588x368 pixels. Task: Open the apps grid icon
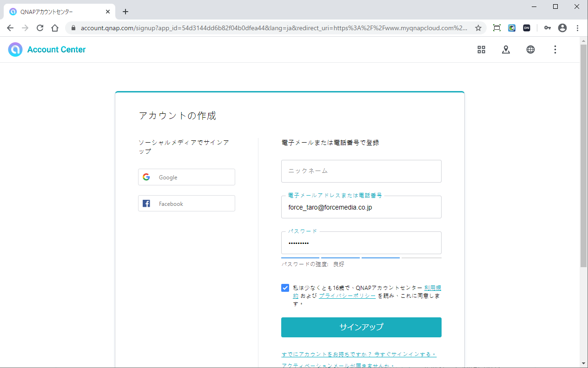pos(481,50)
